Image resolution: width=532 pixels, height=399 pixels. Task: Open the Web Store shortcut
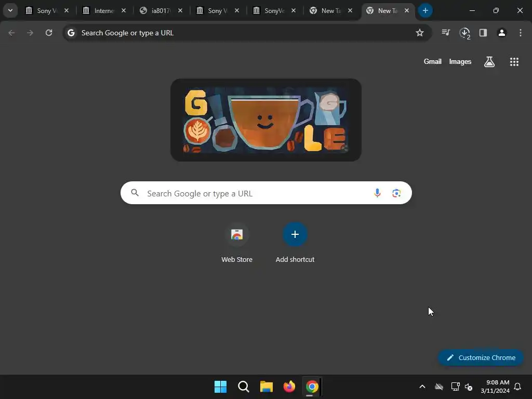[237, 243]
